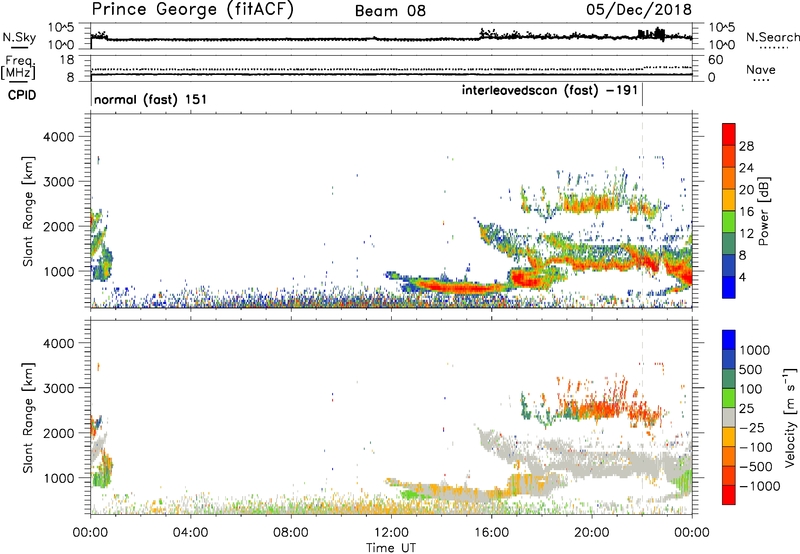Click 'Slant Range [km]' label of power panel
The width and height of the screenshot is (800, 554).
pyautogui.click(x=28, y=211)
